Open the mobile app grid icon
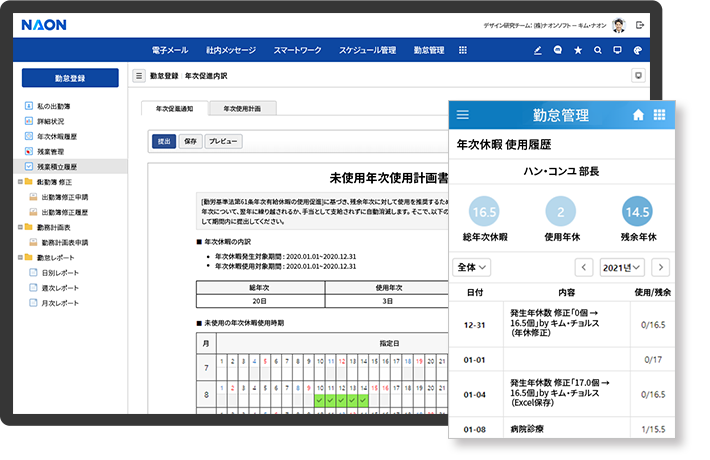Viewport: 710px width, 460px height. (659, 115)
